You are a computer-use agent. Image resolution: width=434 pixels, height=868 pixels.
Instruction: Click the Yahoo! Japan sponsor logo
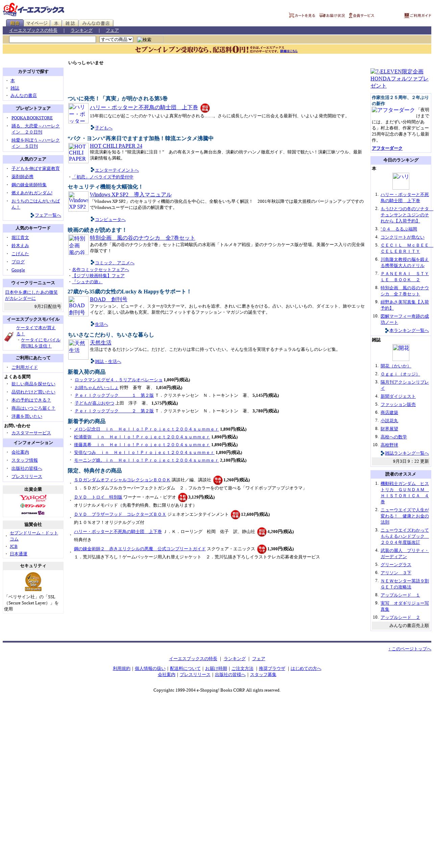(x=33, y=498)
